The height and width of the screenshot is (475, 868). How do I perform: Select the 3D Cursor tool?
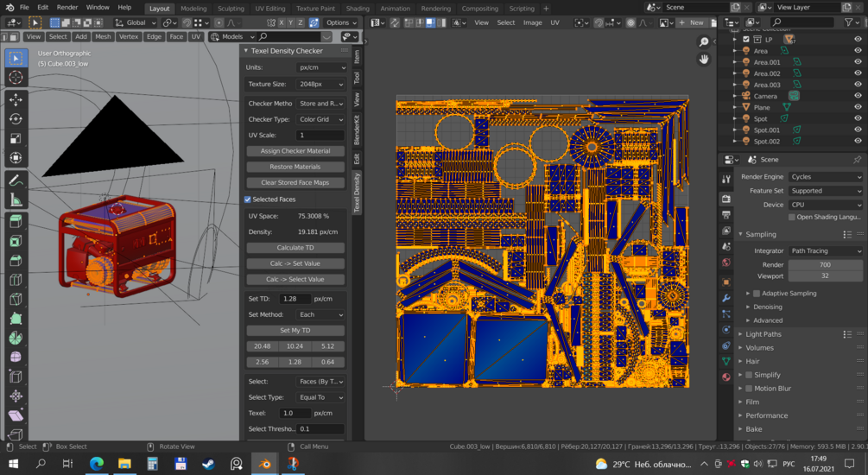(16, 77)
